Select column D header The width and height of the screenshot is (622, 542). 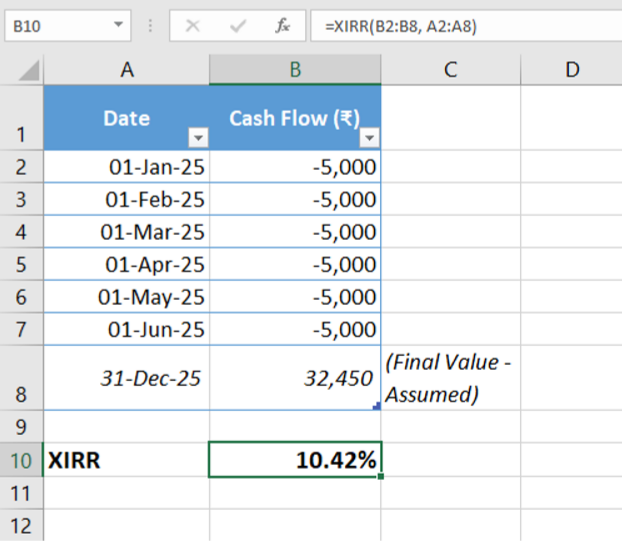point(572,70)
